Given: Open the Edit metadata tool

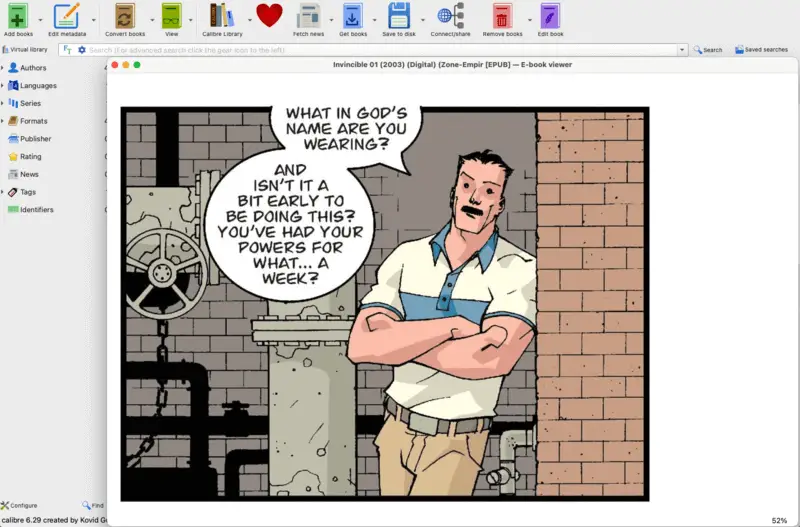Looking at the screenshot, I should click(x=67, y=16).
